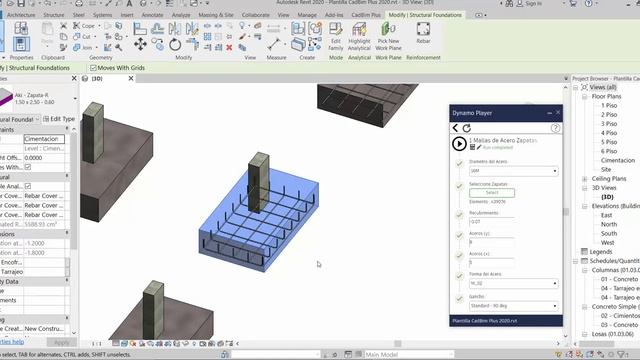
Task: Open Gancho dropdown Standard - 90 deg
Action: click(513, 306)
